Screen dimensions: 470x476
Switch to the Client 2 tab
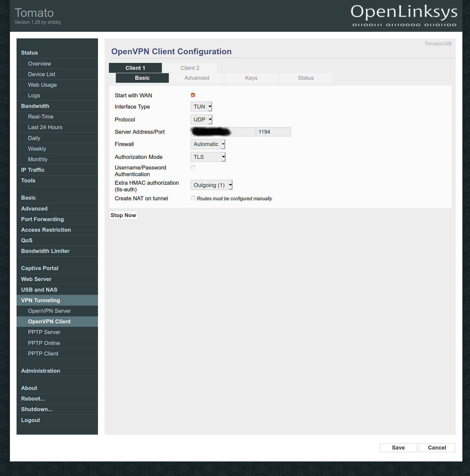click(x=190, y=68)
